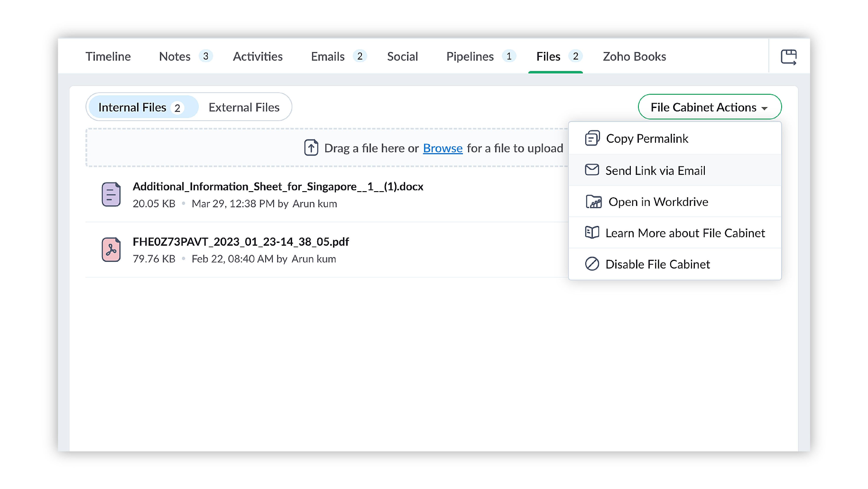Click the PDF file icon

click(x=111, y=250)
